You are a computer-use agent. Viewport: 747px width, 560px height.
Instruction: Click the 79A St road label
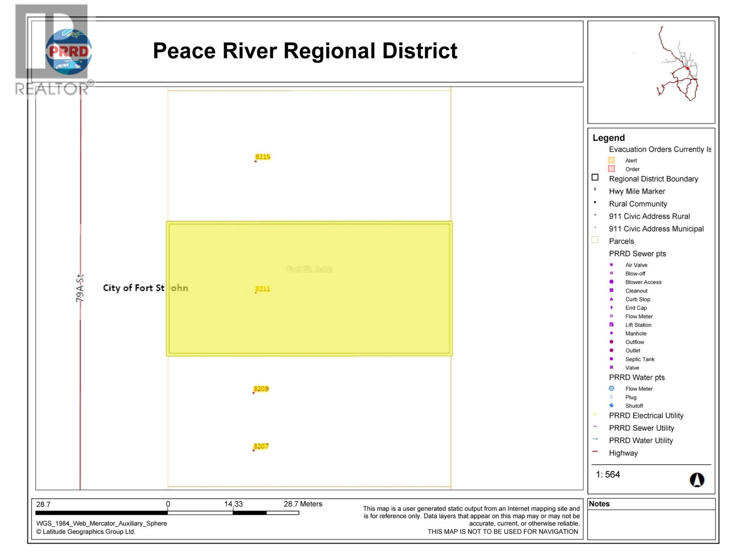[80, 288]
